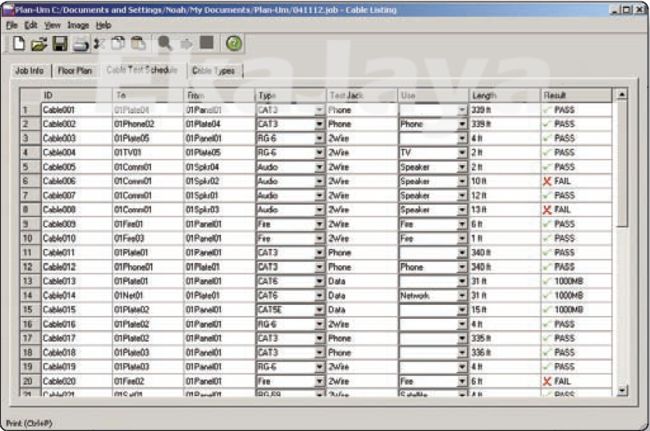650x431 pixels.
Task: Click the magnifying glass toolbar icon
Action: 164,44
